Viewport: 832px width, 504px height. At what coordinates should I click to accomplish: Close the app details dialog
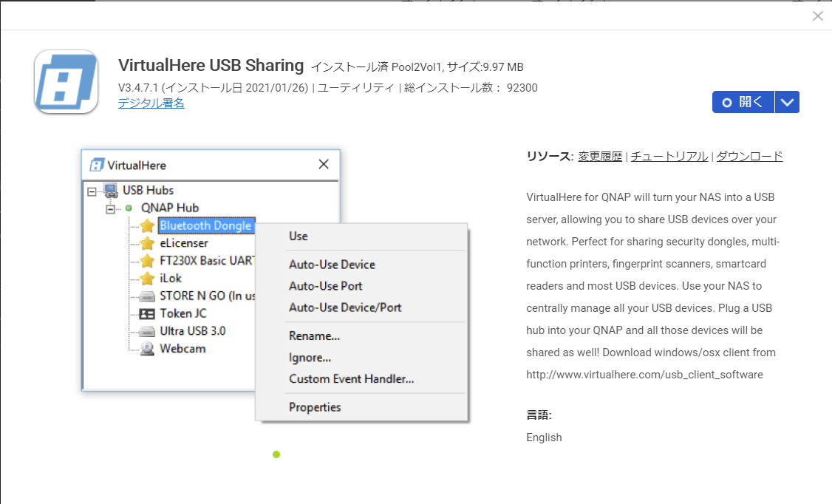(x=818, y=16)
